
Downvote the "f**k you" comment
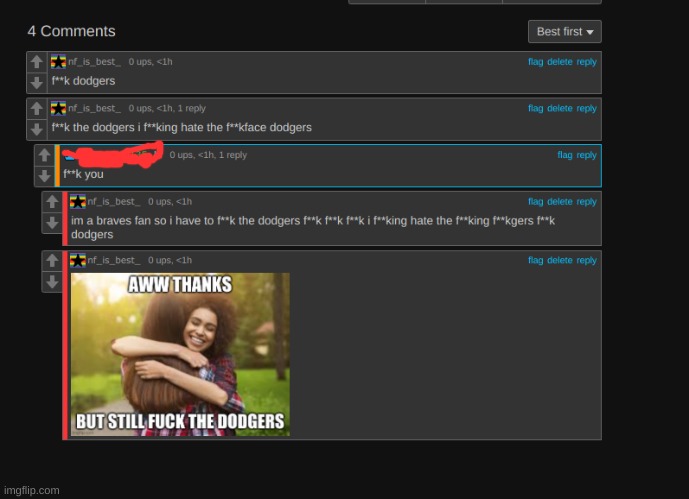(x=44, y=176)
